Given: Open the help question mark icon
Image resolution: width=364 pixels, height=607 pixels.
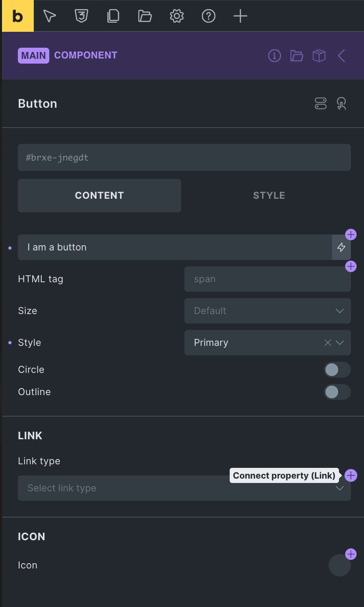Looking at the screenshot, I should click(209, 16).
